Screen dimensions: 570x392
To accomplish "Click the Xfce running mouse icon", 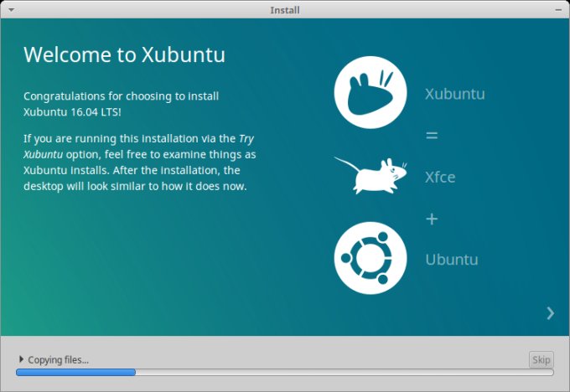I will click(x=370, y=175).
